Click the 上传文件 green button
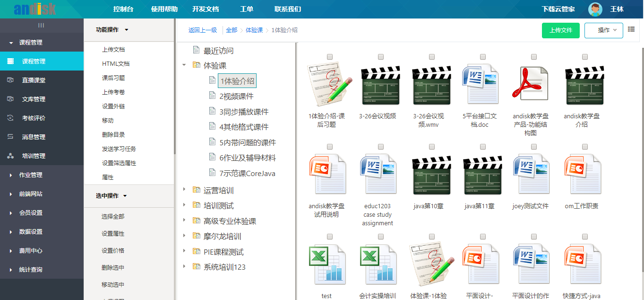Image resolution: width=644 pixels, height=300 pixels. (x=560, y=30)
